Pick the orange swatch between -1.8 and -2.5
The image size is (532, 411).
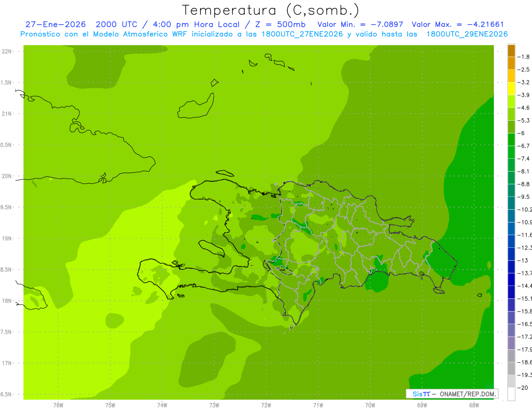tap(511, 63)
